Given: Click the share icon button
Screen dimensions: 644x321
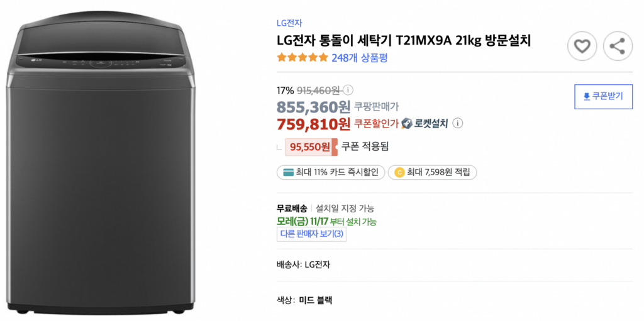Looking at the screenshot, I should click(618, 46).
